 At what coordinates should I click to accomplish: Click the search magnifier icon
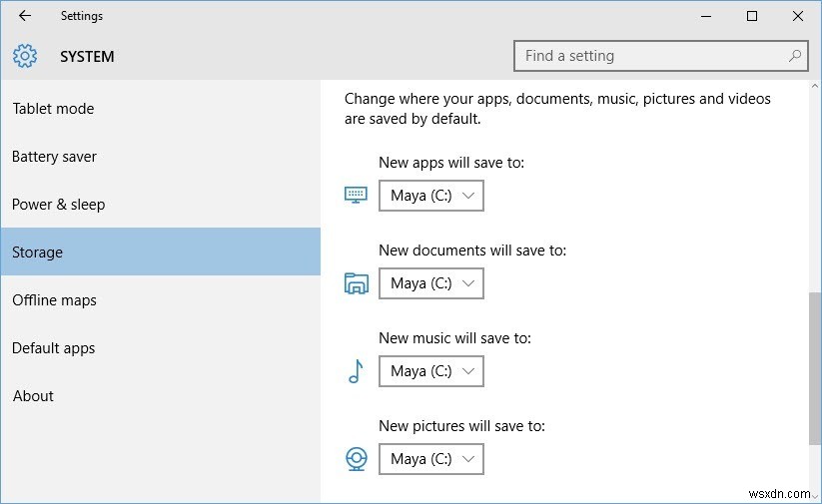[x=795, y=56]
